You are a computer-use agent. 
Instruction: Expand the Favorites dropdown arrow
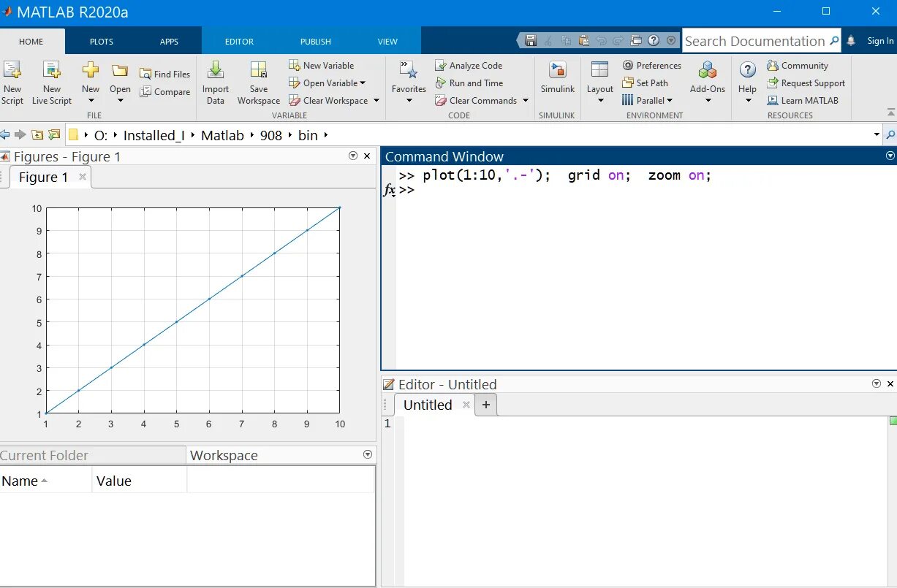(409, 101)
